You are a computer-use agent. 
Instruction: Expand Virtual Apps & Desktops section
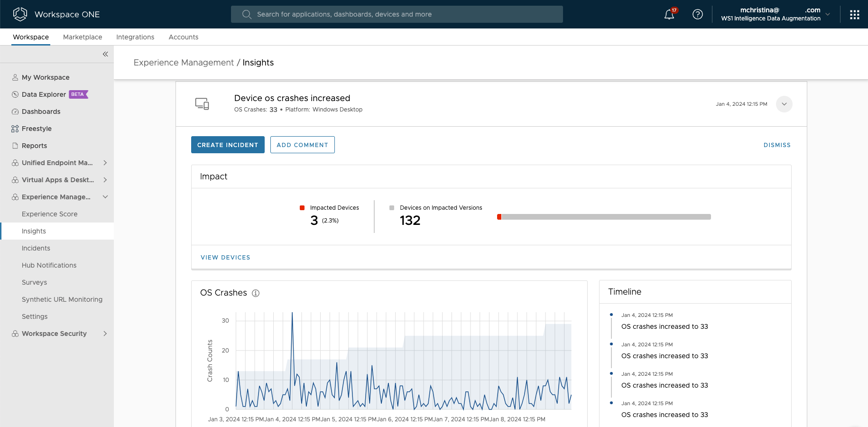click(105, 180)
